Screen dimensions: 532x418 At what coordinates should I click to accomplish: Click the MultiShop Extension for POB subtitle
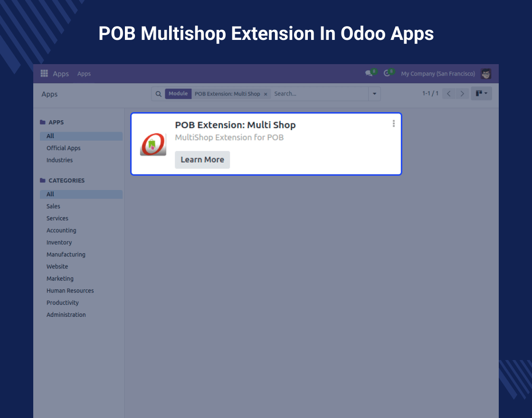[229, 137]
